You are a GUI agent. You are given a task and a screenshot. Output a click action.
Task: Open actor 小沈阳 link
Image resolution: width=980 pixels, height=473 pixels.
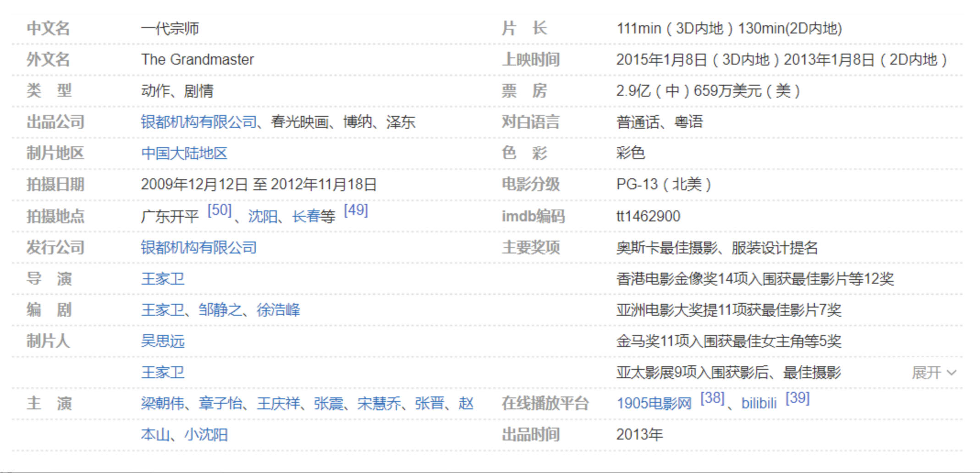click(206, 434)
